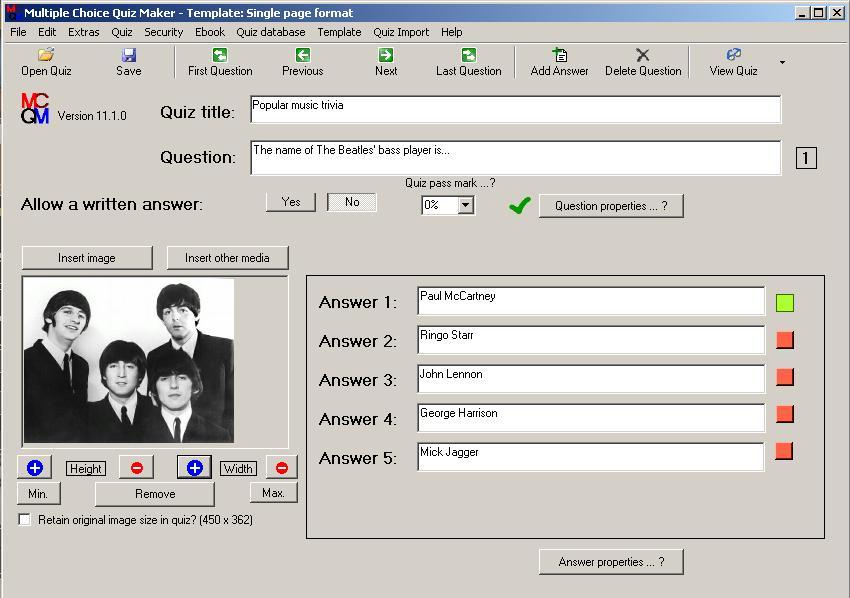
Task: Open the Security menu
Action: 164,32
